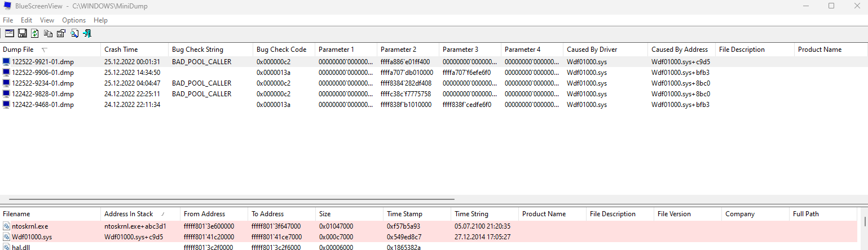The width and height of the screenshot is (868, 250).
Task: Open the Options menu
Action: (x=74, y=20)
